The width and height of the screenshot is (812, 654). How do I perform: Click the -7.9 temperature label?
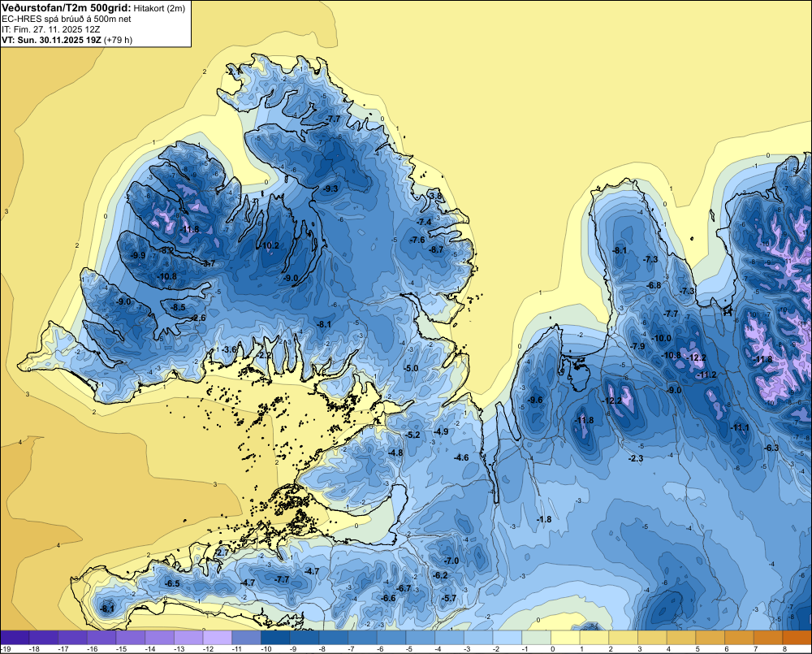pyautogui.click(x=637, y=346)
